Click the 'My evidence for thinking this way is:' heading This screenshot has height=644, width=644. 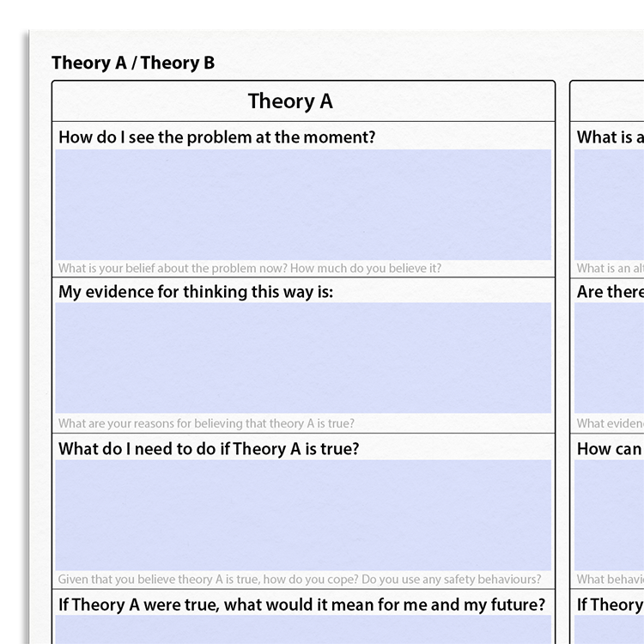click(196, 292)
